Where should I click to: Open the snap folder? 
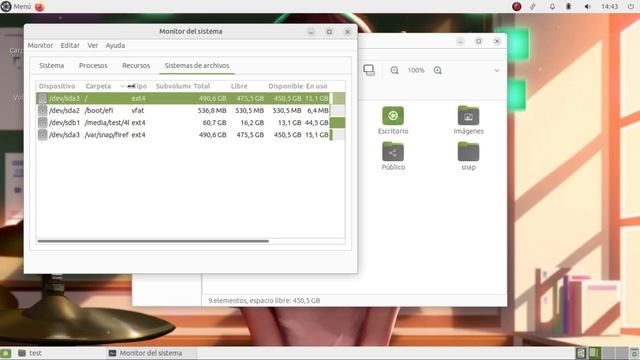[x=468, y=156]
